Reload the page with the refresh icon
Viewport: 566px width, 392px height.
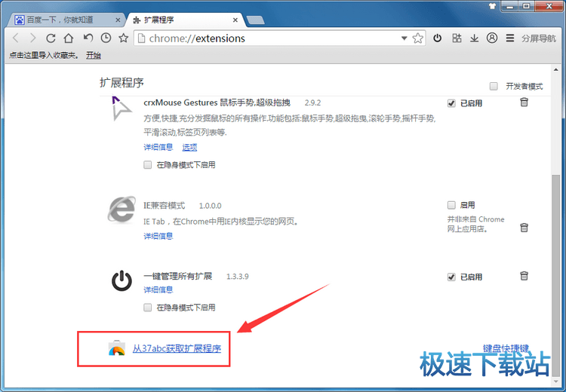[x=51, y=38]
